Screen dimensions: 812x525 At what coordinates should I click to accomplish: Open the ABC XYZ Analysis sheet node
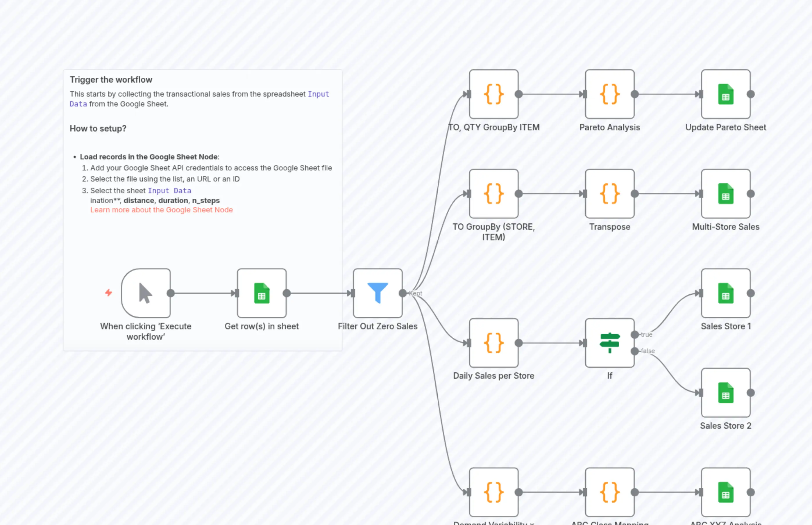pyautogui.click(x=725, y=492)
